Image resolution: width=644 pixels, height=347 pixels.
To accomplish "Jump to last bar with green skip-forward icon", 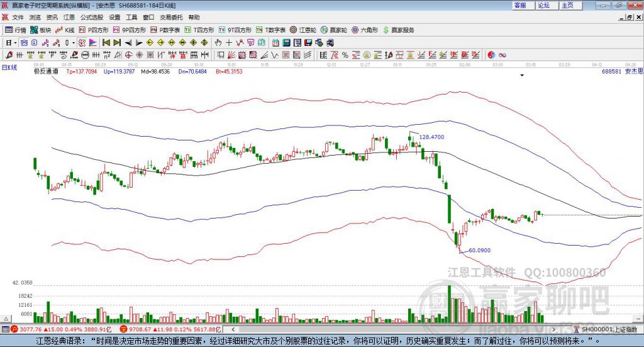I will pos(117,42).
